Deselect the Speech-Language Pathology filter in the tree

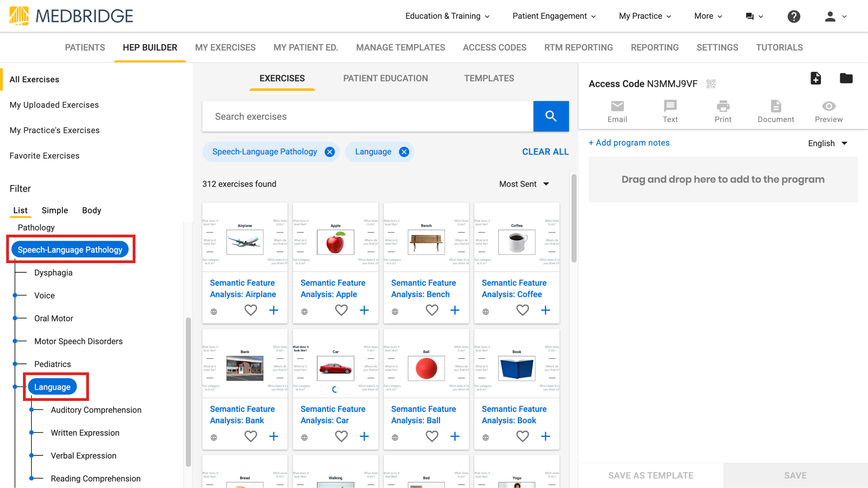click(x=70, y=250)
